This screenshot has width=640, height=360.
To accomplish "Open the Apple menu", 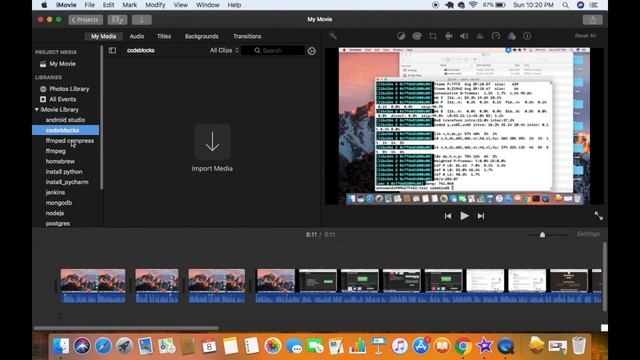I will [x=44, y=5].
